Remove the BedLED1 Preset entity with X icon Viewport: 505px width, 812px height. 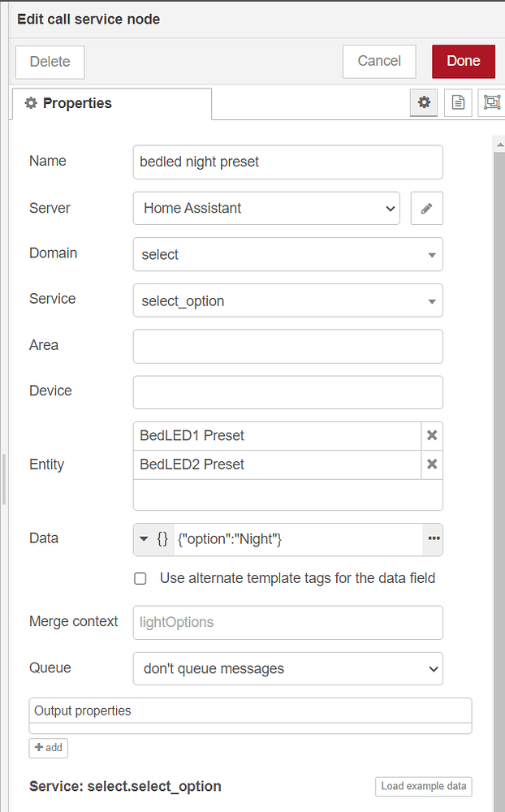[432, 435]
